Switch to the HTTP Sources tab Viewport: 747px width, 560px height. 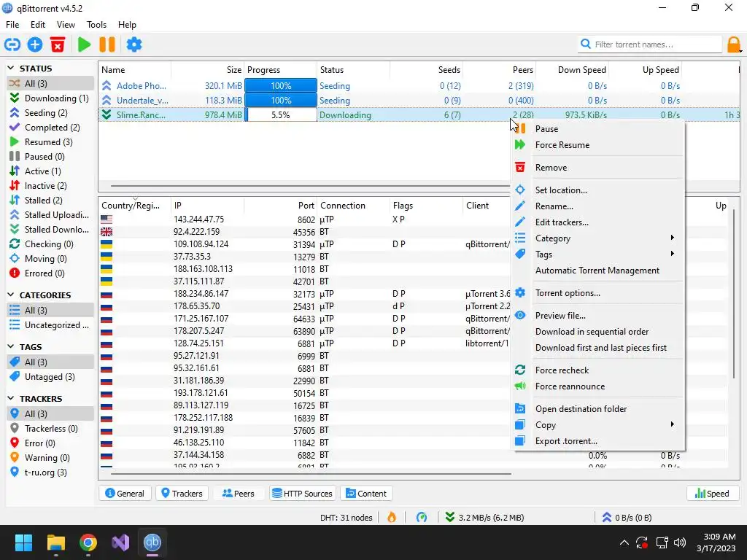(x=303, y=494)
